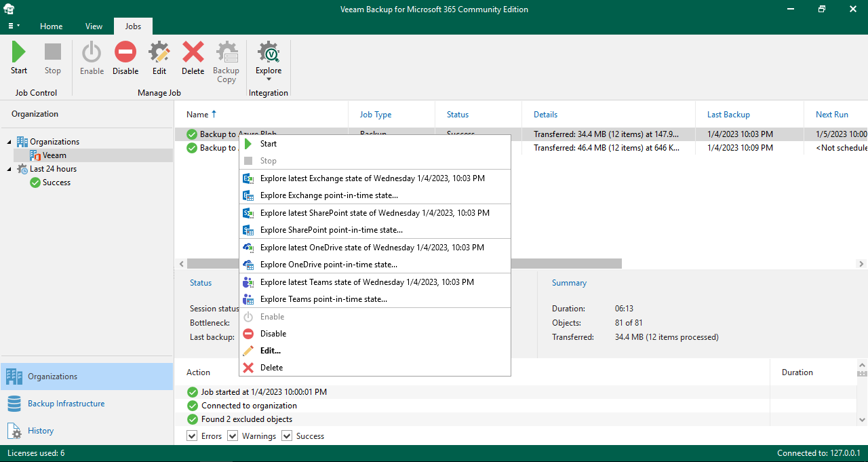Toggle the Warnings checkbox filter
This screenshot has width=868, height=462.
232,436
